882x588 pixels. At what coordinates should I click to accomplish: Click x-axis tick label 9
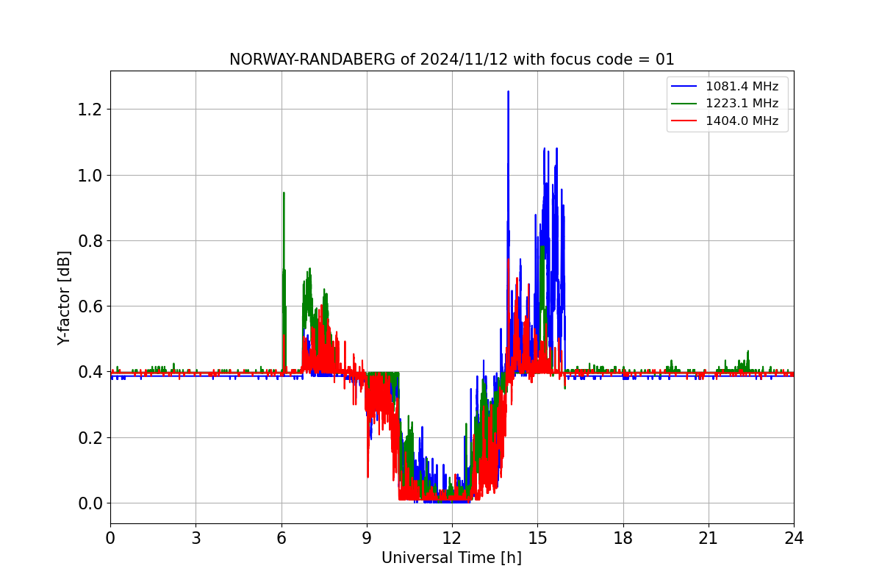367,538
